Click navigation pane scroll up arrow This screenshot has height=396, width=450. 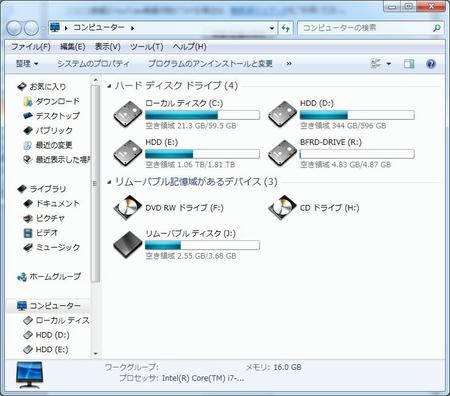pyautogui.click(x=96, y=80)
